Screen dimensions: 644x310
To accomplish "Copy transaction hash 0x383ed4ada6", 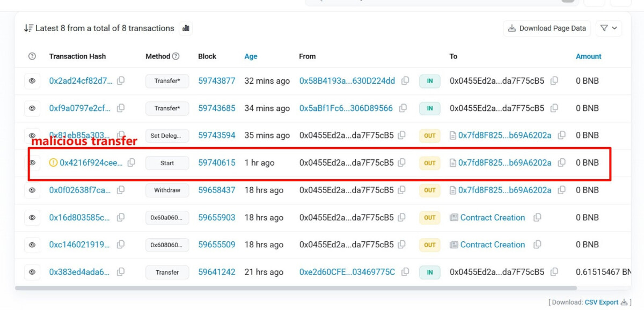I will (121, 272).
